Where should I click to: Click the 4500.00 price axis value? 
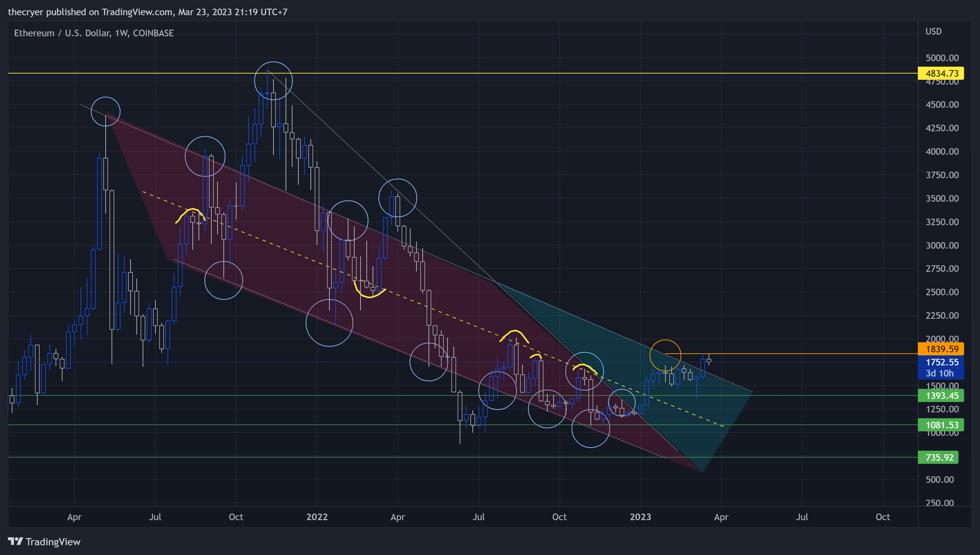tap(942, 104)
